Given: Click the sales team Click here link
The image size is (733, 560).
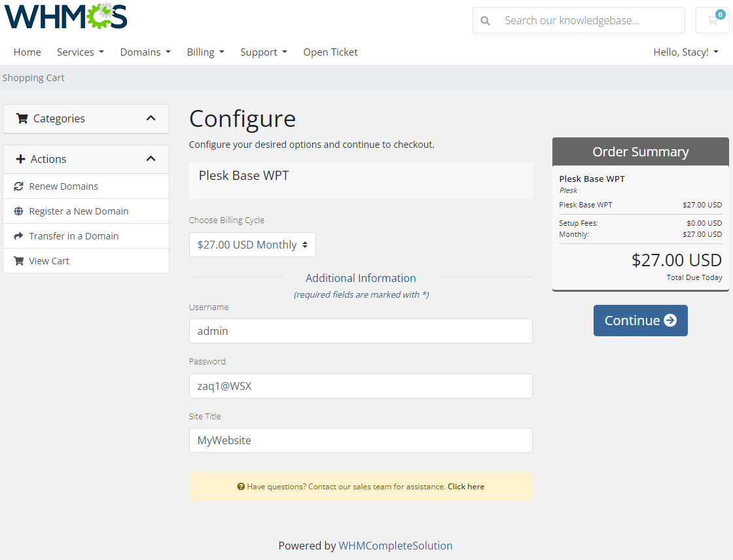Looking at the screenshot, I should point(466,486).
